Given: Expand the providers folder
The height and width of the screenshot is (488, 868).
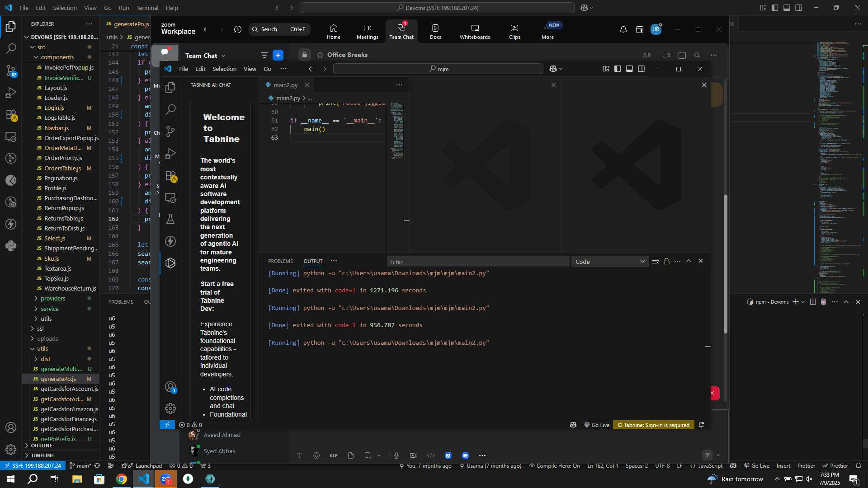Looking at the screenshot, I should point(53,299).
